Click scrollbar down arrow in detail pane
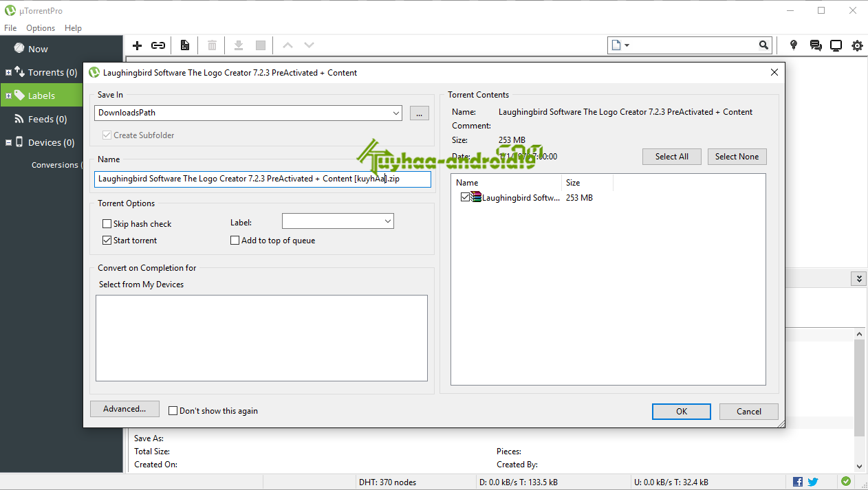Image resolution: width=868 pixels, height=490 pixels. pos(860,466)
